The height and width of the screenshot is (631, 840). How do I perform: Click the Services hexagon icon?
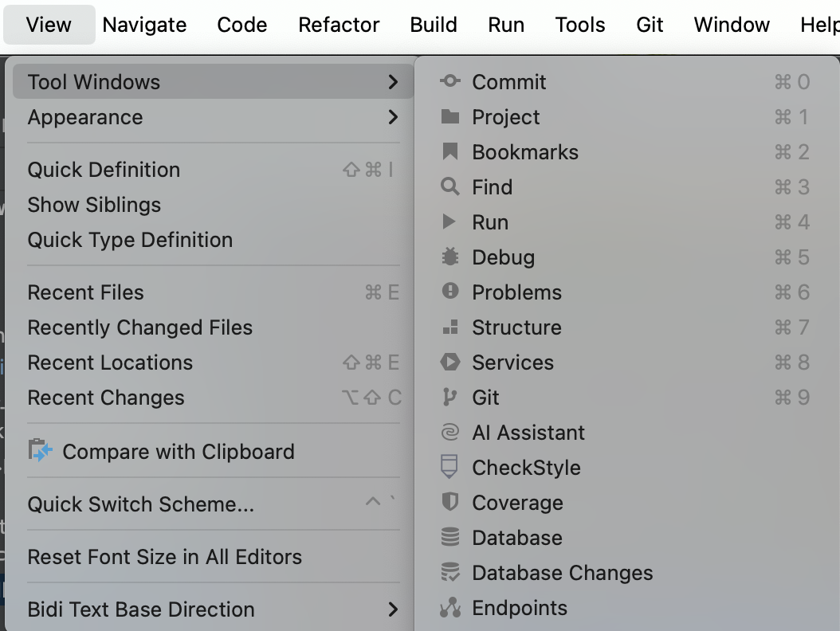[450, 362]
